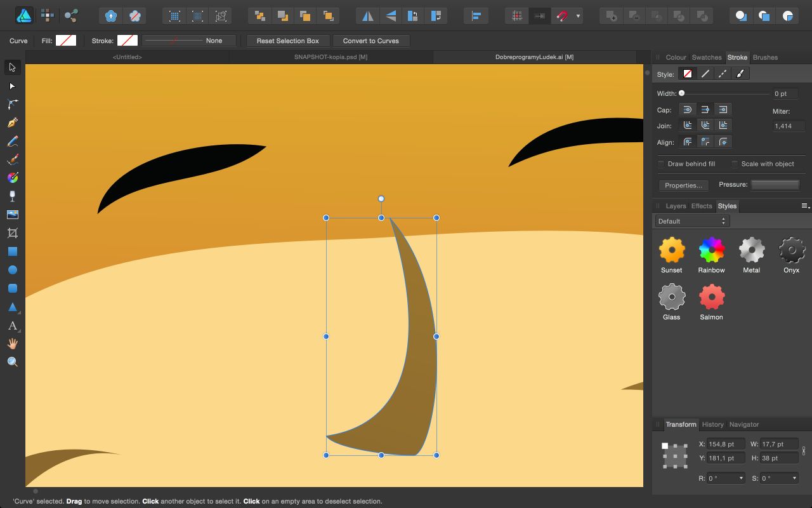Select the Pen tool in the left toolbar
812x508 pixels.
coord(12,123)
